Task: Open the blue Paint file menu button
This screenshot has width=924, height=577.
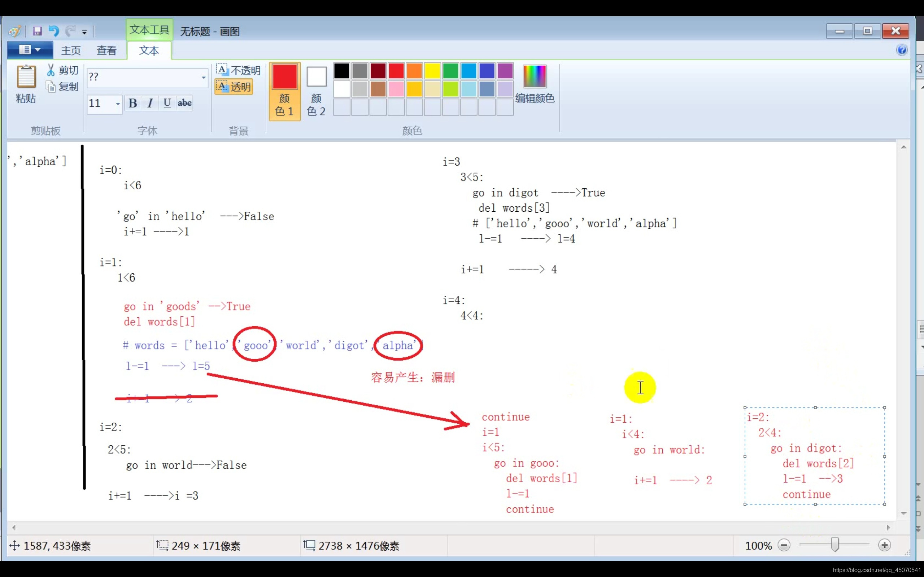Action: (x=30, y=50)
